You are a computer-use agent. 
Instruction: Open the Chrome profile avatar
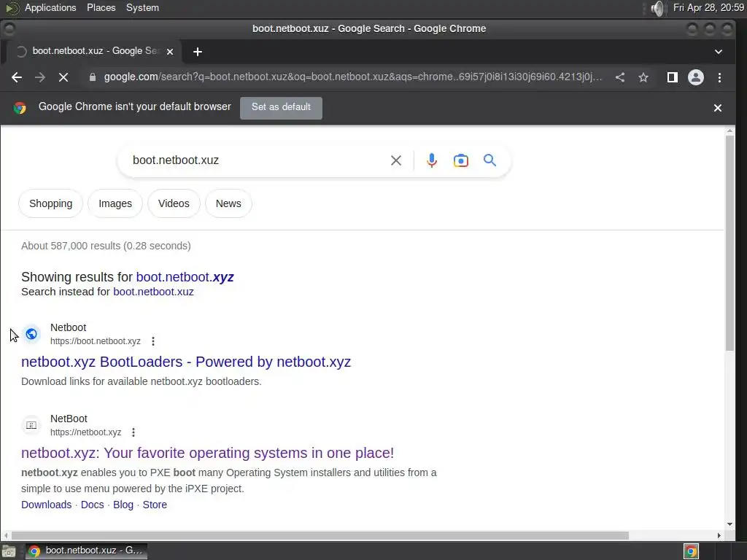coord(695,77)
